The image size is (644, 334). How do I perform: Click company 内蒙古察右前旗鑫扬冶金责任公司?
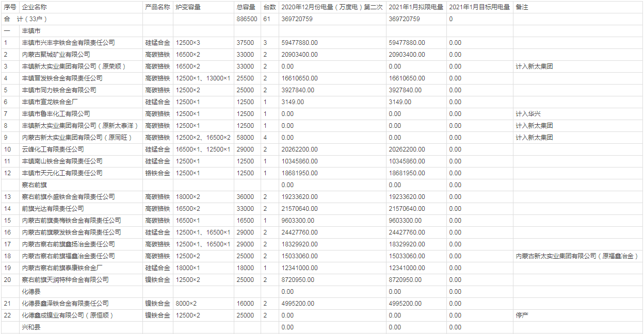[x=68, y=244]
